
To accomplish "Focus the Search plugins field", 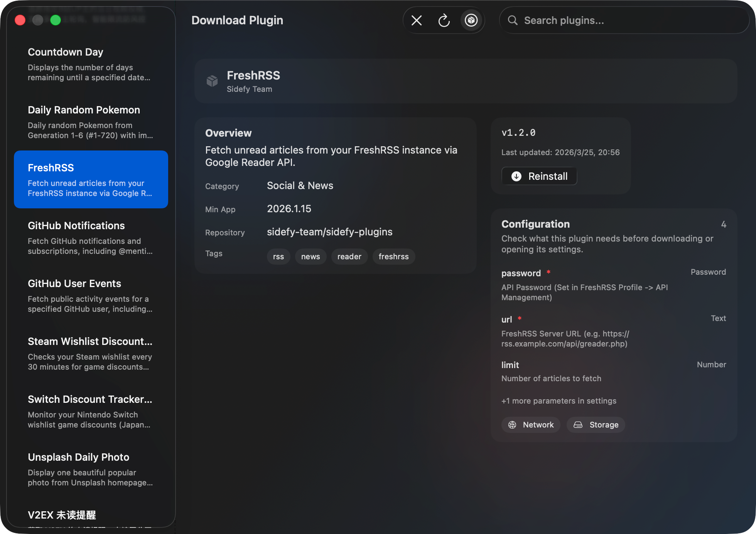I will click(x=624, y=20).
